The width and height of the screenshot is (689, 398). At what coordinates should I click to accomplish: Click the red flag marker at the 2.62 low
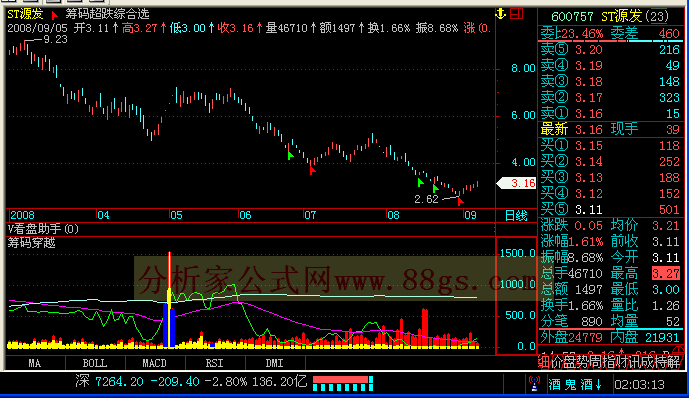tap(460, 201)
